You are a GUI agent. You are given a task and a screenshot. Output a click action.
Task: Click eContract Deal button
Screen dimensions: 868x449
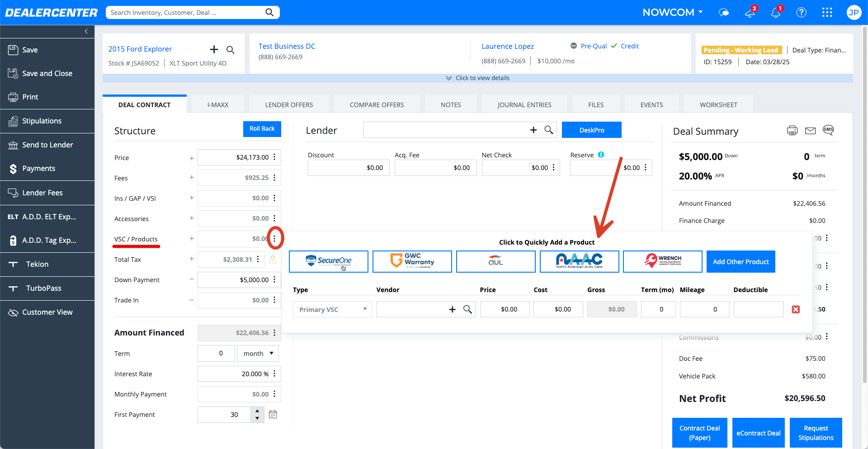click(759, 433)
